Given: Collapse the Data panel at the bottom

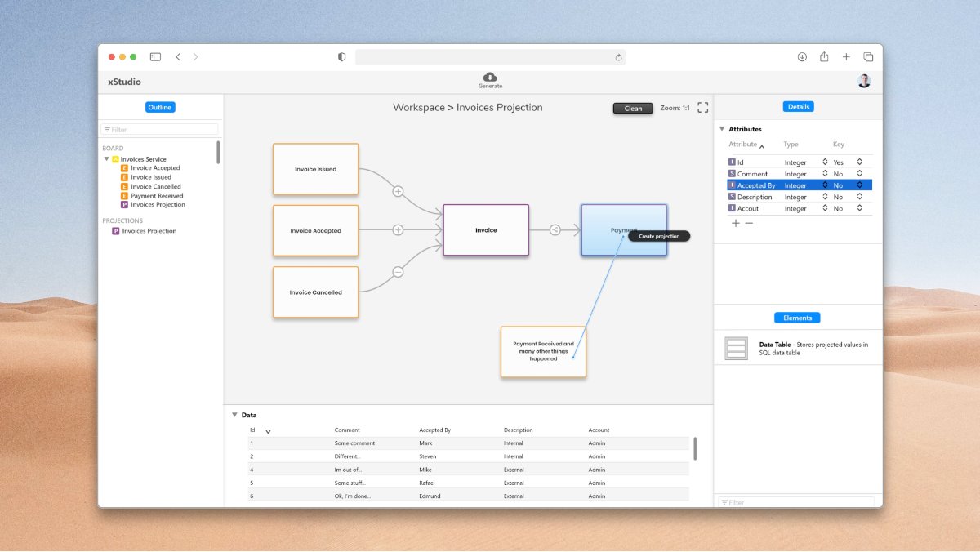Looking at the screenshot, I should (x=235, y=415).
